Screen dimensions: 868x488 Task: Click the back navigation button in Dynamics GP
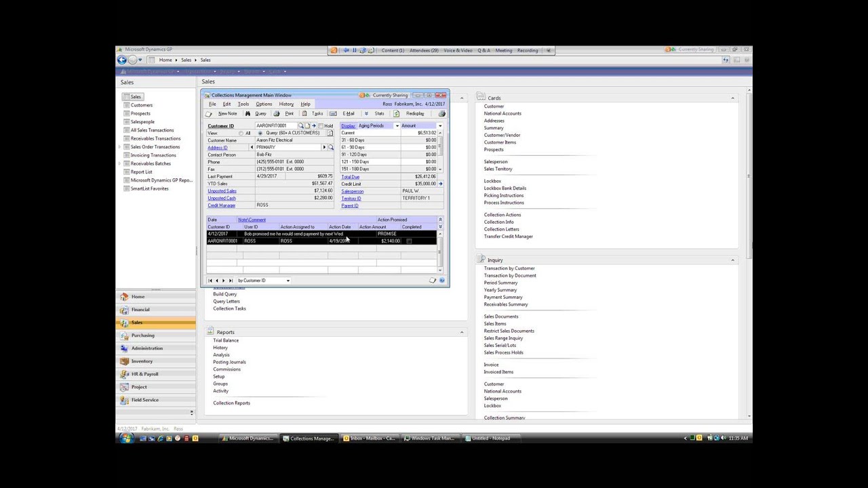[x=122, y=60]
